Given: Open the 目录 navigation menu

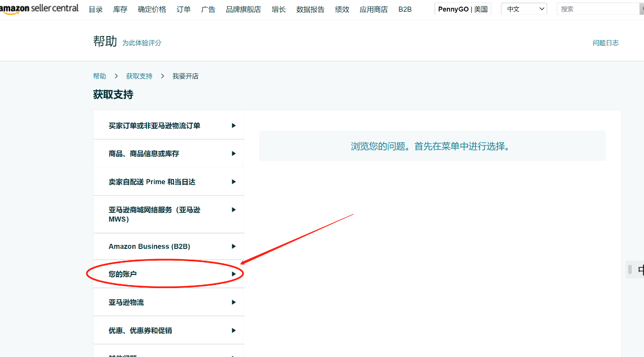Looking at the screenshot, I should (x=96, y=9).
